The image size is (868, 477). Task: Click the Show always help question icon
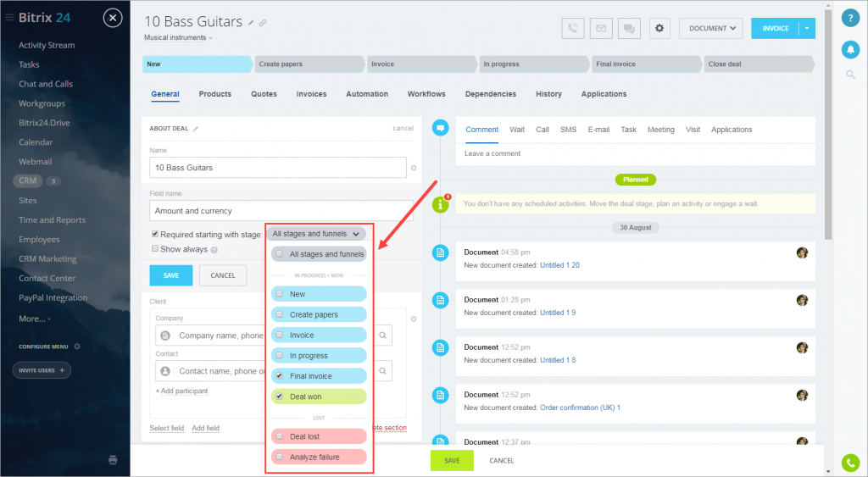pos(214,250)
